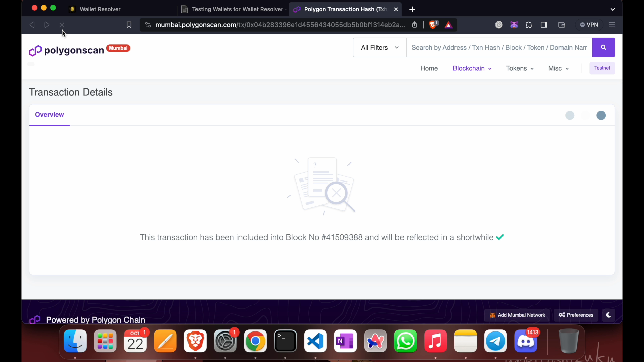Click the Testnet button
Viewport: 644px width, 362px height.
click(602, 68)
